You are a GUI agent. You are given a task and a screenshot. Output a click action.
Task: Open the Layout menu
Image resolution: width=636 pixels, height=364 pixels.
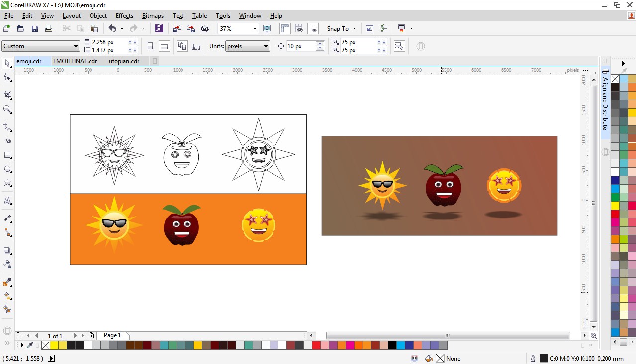[x=72, y=16]
